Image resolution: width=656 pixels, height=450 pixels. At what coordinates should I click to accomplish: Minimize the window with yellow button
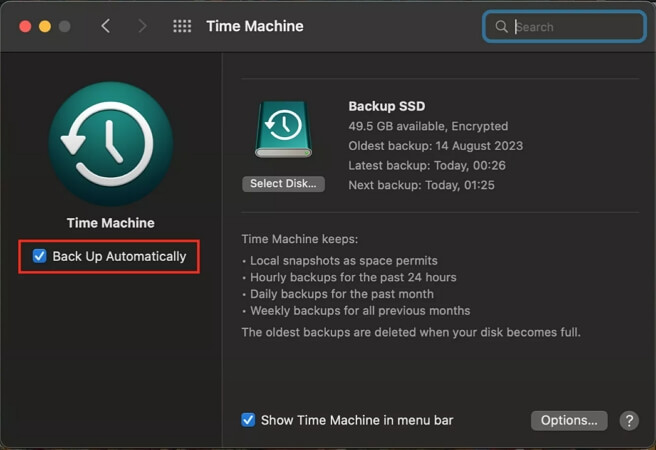45,26
